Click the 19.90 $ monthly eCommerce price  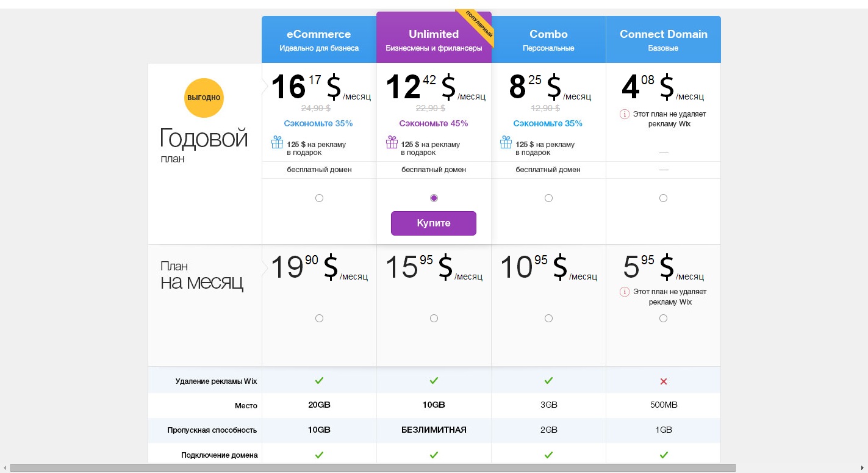tap(319, 267)
